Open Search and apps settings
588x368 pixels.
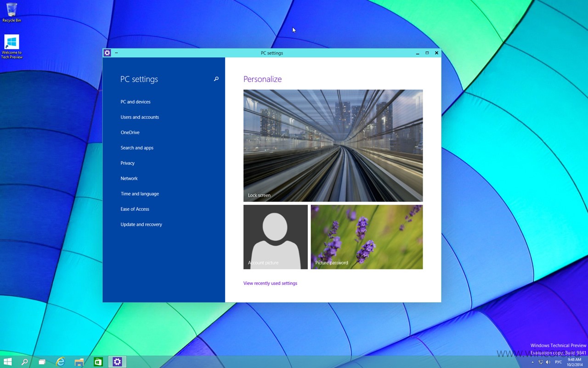[137, 148]
